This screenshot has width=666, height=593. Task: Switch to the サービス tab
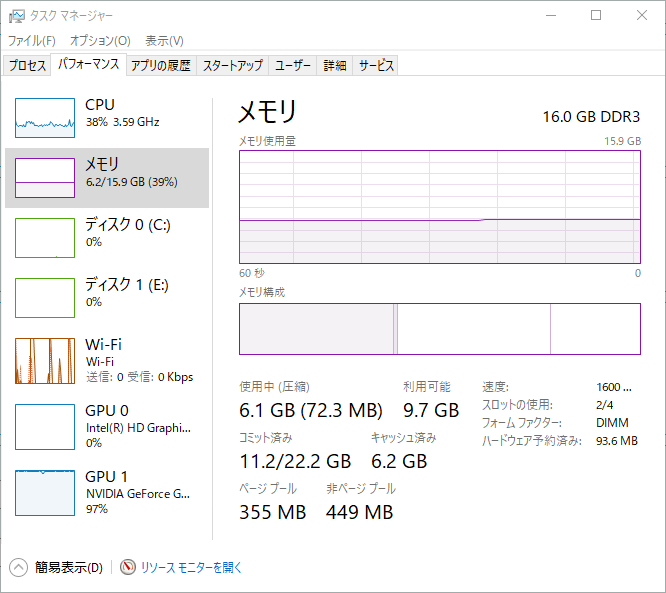point(377,66)
